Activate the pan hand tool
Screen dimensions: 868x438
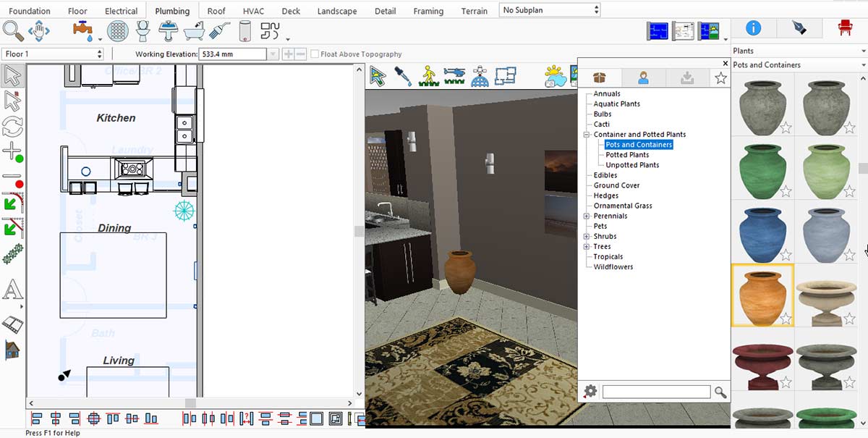coord(38,31)
